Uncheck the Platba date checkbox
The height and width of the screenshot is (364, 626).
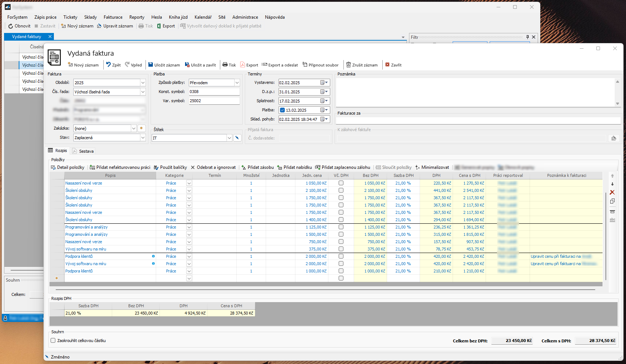coord(282,110)
